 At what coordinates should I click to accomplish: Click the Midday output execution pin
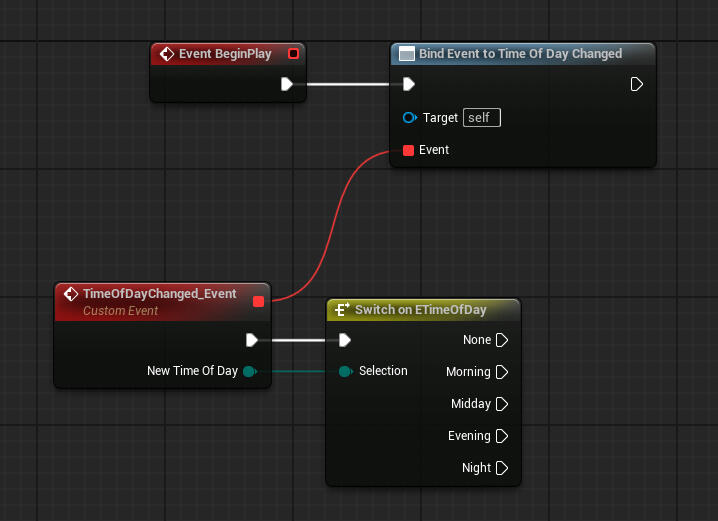pos(502,404)
